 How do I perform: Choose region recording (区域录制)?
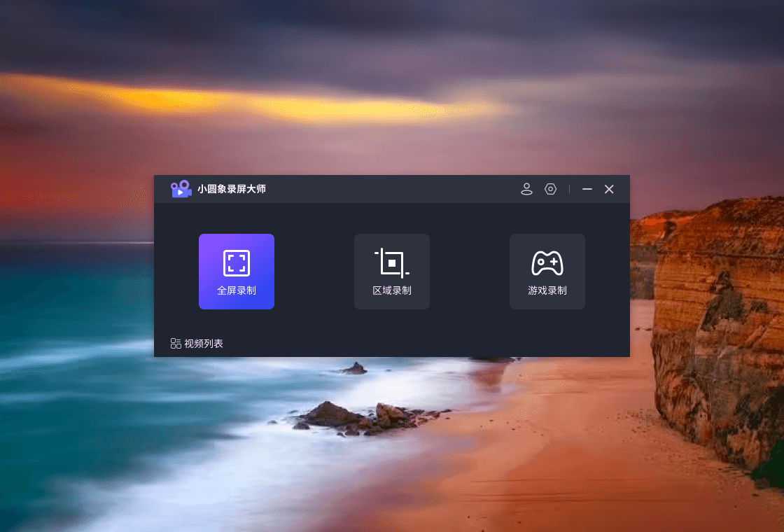tap(392, 272)
